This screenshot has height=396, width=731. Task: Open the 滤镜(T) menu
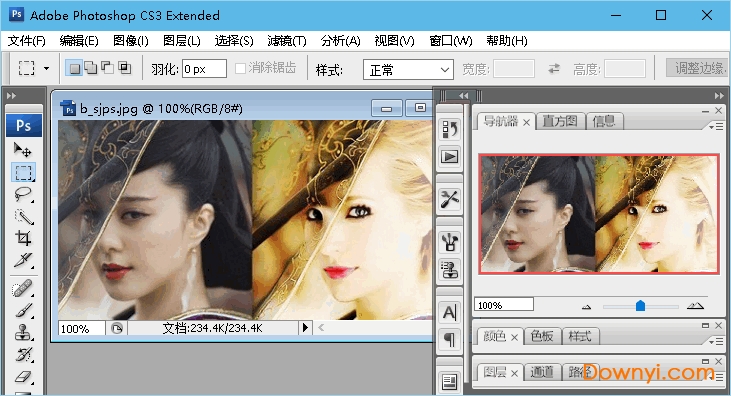287,41
